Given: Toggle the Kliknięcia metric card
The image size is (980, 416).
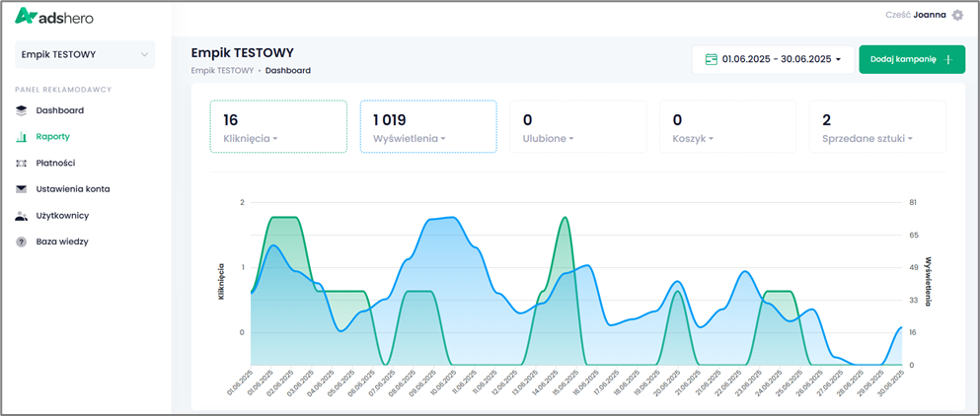Looking at the screenshot, I should pos(277,126).
